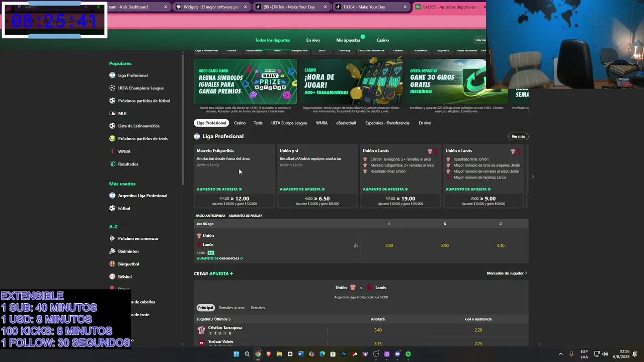The width and height of the screenshot is (644, 362).
Task: Switch to Remates player tab
Action: click(x=258, y=308)
